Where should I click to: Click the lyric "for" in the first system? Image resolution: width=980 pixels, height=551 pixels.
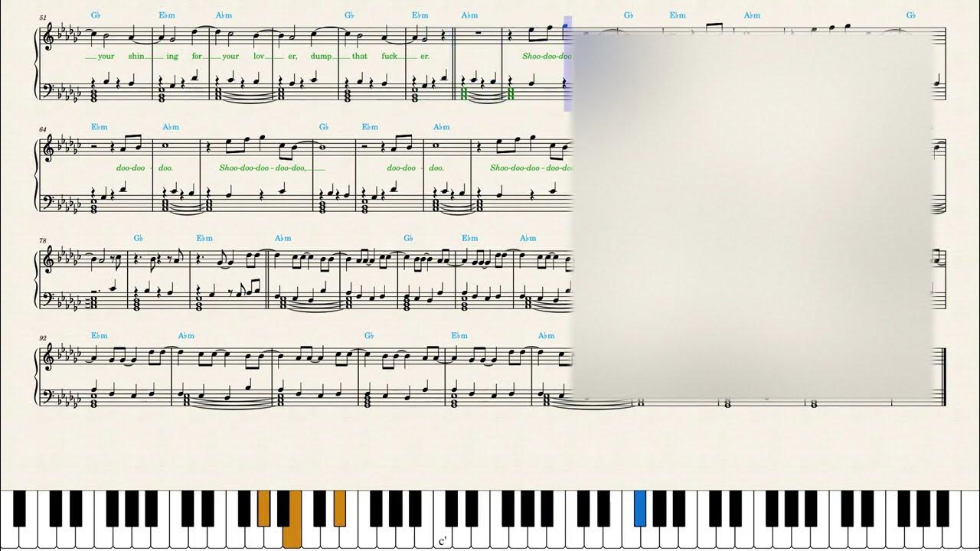coord(197,56)
